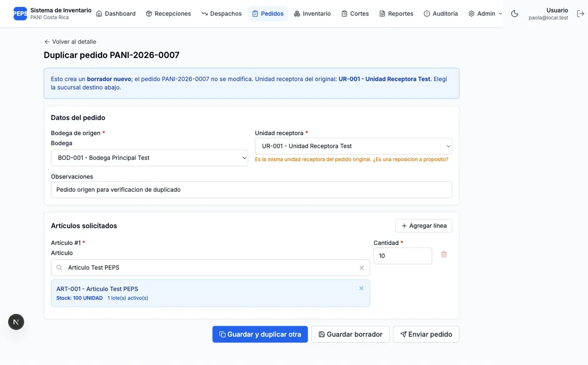This screenshot has height=365, width=588.
Task: Open Reportes from the top bar
Action: coord(396,13)
